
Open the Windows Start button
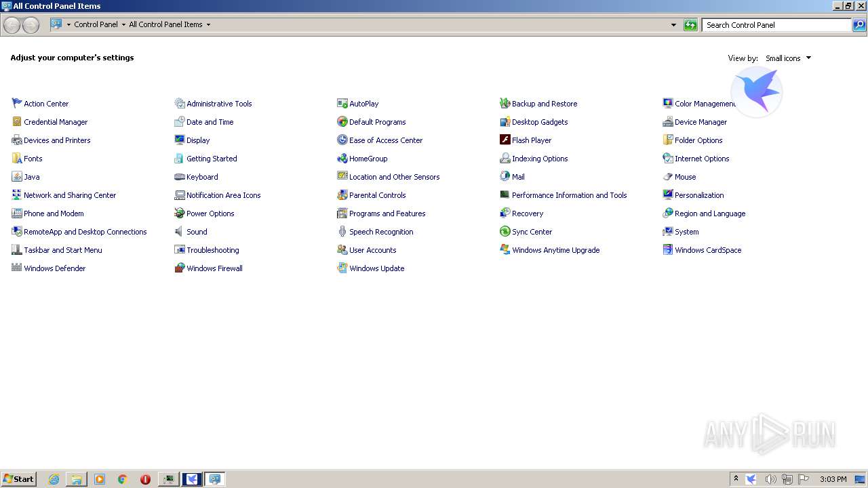pos(18,479)
